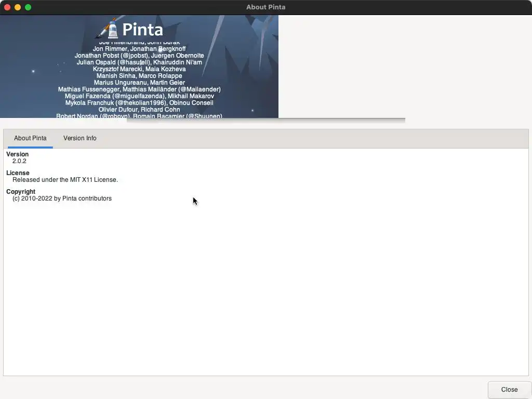Click the 'Miguel Fazenda (@miguelfazenda)' credits line
This screenshot has width=532, height=399.
click(139, 96)
